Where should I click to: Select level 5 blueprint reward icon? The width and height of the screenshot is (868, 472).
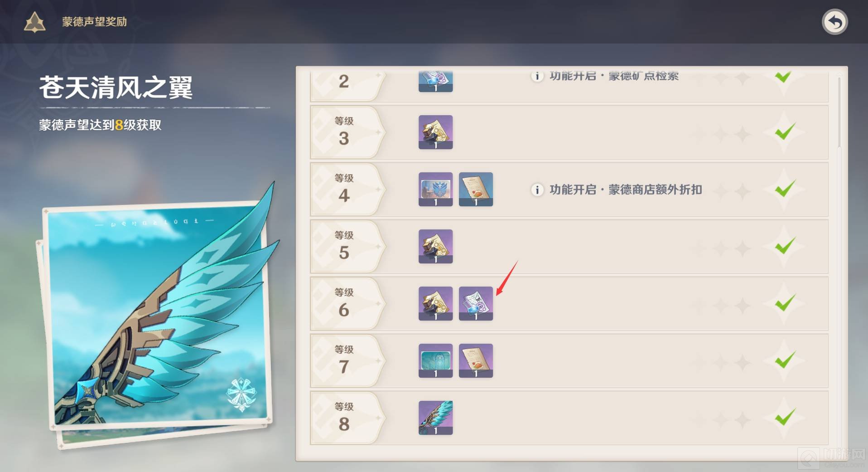(x=435, y=246)
